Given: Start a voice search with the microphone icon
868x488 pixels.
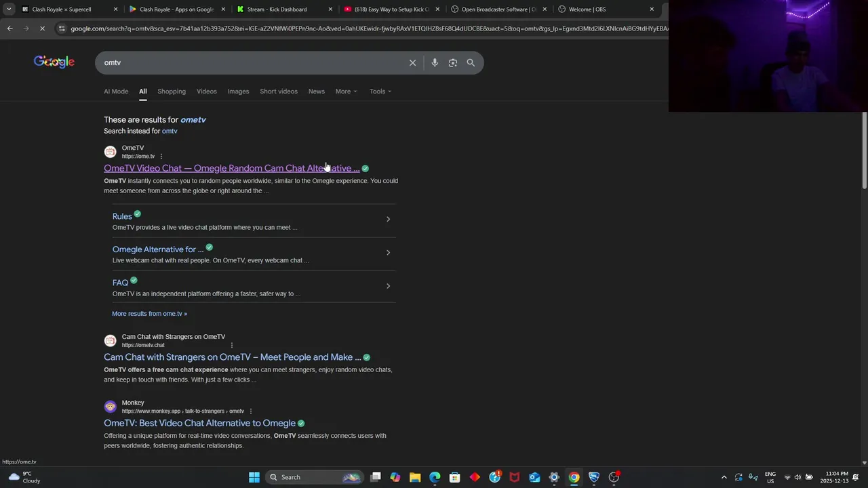Looking at the screenshot, I should (x=435, y=62).
